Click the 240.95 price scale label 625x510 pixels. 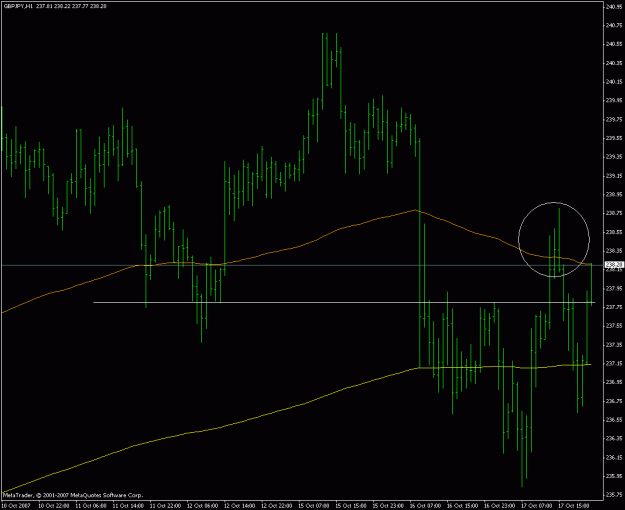614,6
